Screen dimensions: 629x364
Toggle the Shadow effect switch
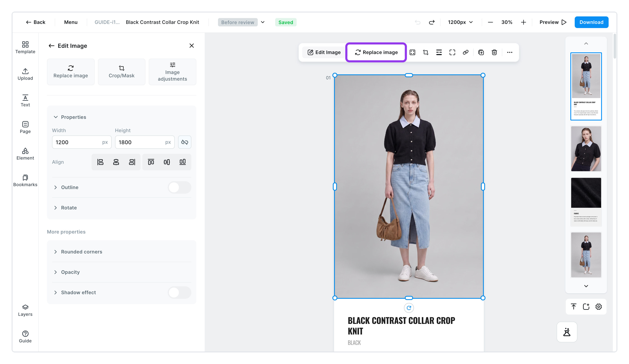tap(180, 293)
